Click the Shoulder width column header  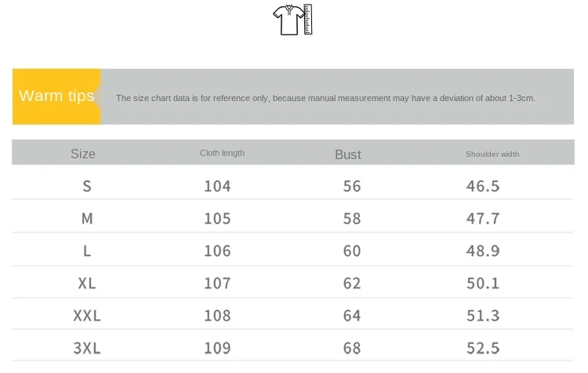(x=492, y=154)
